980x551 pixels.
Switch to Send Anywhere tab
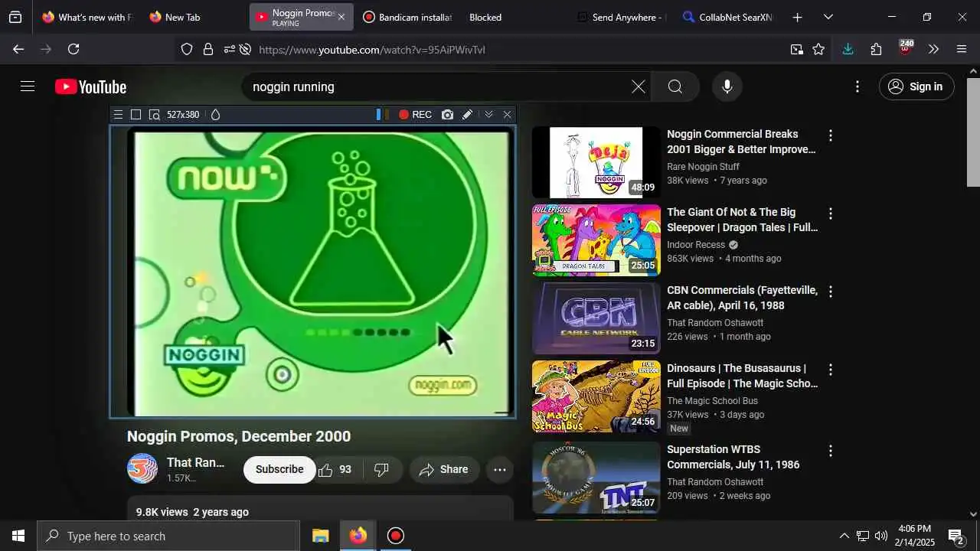(622, 17)
